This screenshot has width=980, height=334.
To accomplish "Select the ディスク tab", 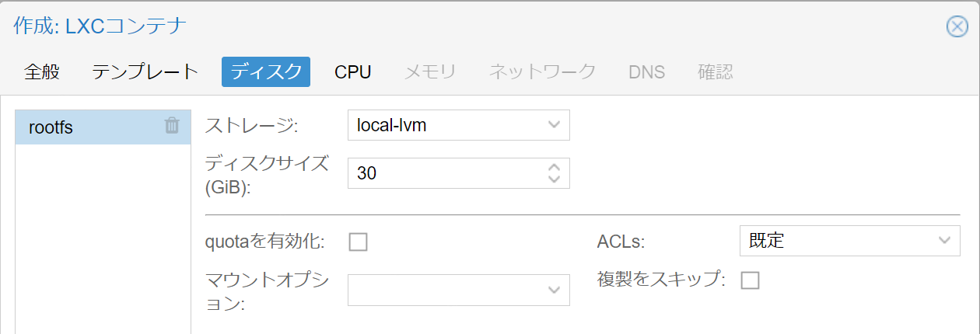I will pos(266,72).
